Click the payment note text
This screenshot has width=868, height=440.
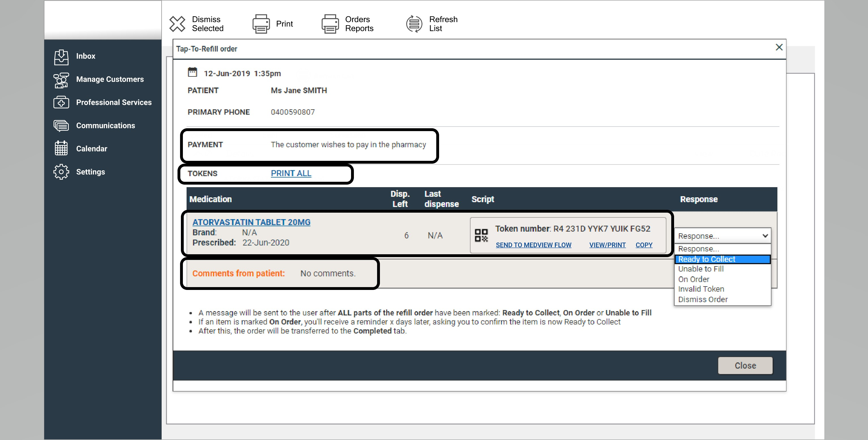click(349, 144)
